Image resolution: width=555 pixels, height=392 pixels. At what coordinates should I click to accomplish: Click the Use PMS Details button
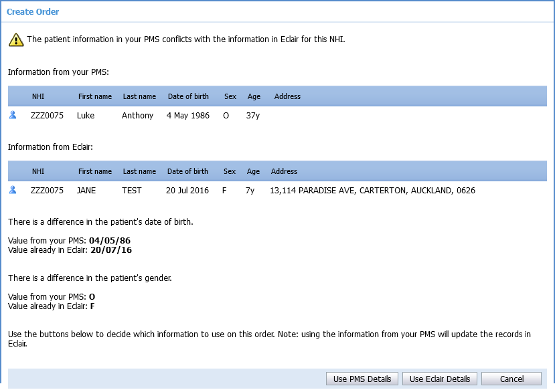[362, 378]
